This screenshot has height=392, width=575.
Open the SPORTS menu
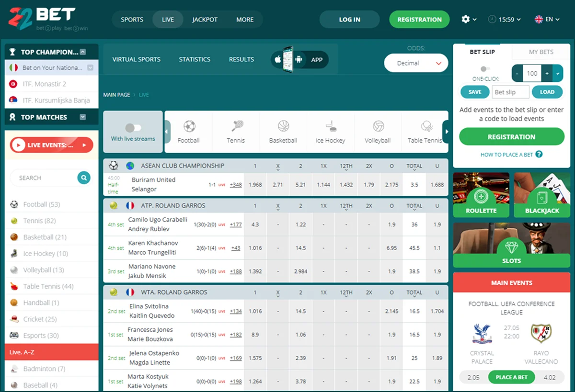tap(132, 20)
